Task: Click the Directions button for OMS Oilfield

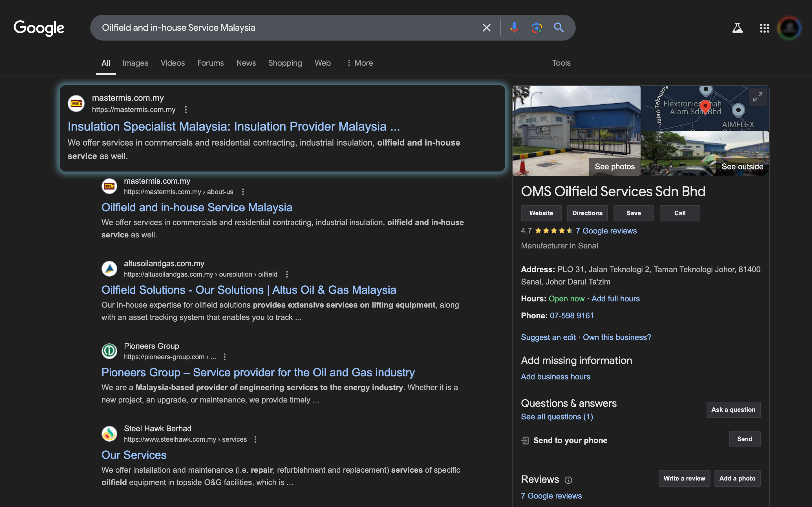Action: tap(587, 213)
